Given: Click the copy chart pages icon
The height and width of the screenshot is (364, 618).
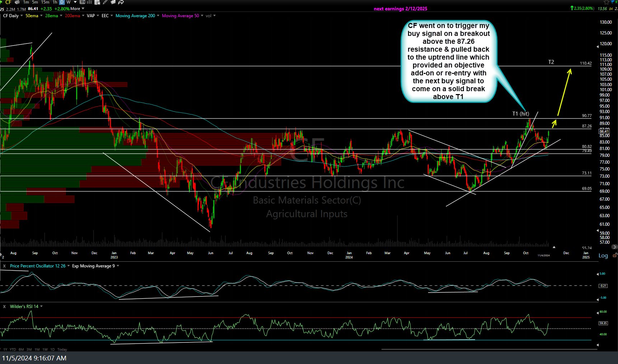Looking at the screenshot, I should [x=113, y=2].
